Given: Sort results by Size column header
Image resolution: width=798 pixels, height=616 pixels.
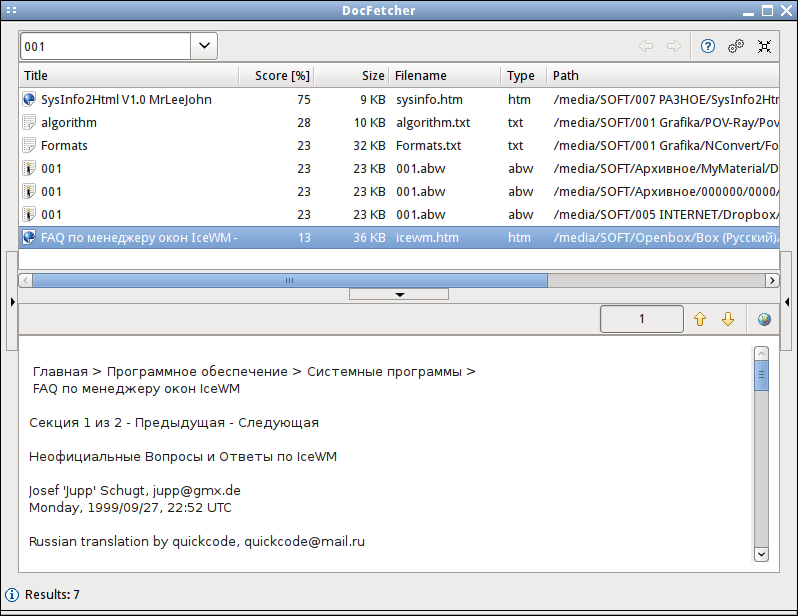Looking at the screenshot, I should tap(351, 75).
